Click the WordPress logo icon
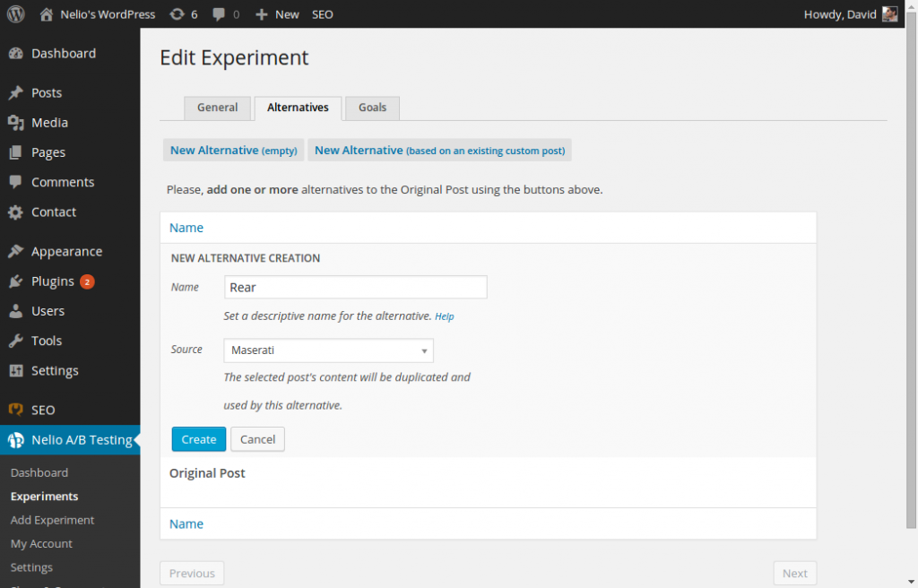This screenshot has height=588, width=918. pos(16,14)
